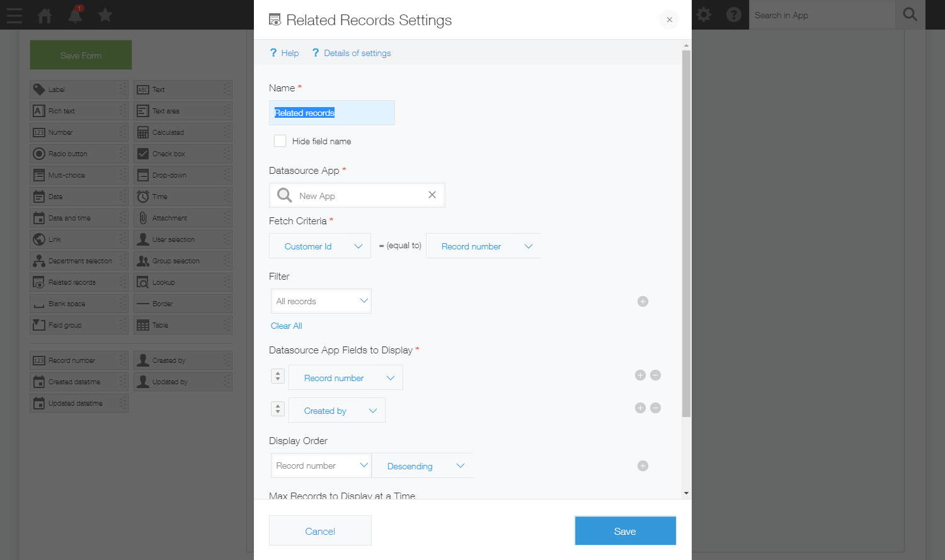Select the Border field
Viewport: 945px width, 560px height.
(x=183, y=304)
